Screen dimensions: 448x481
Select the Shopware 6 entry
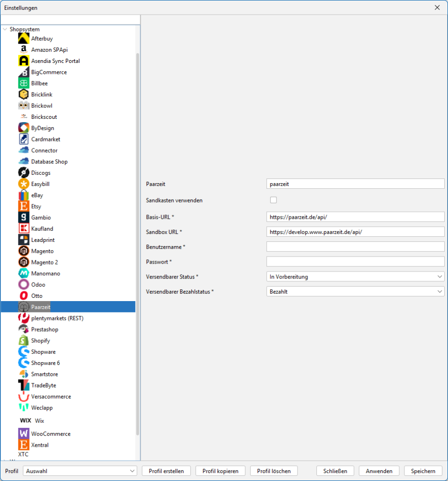click(45, 363)
